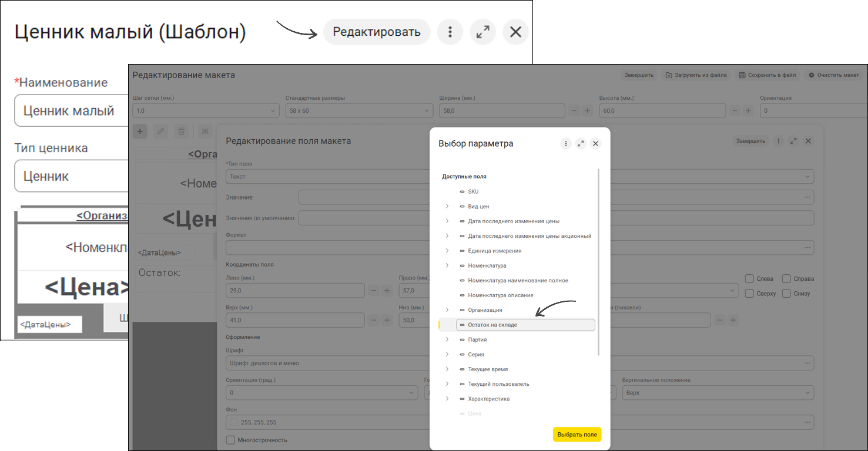The width and height of the screenshot is (868, 451).
Task: Expand the Номенклатура tree node
Action: point(447,265)
